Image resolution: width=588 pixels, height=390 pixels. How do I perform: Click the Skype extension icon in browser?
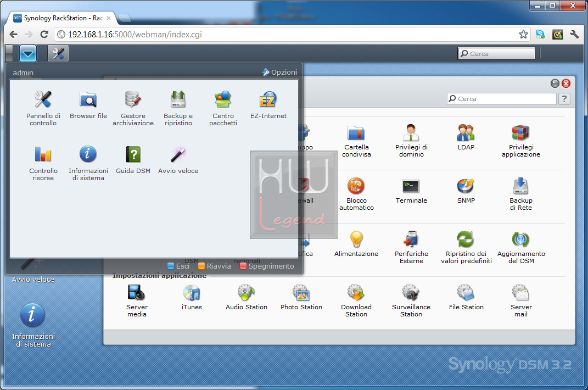pyautogui.click(x=540, y=35)
